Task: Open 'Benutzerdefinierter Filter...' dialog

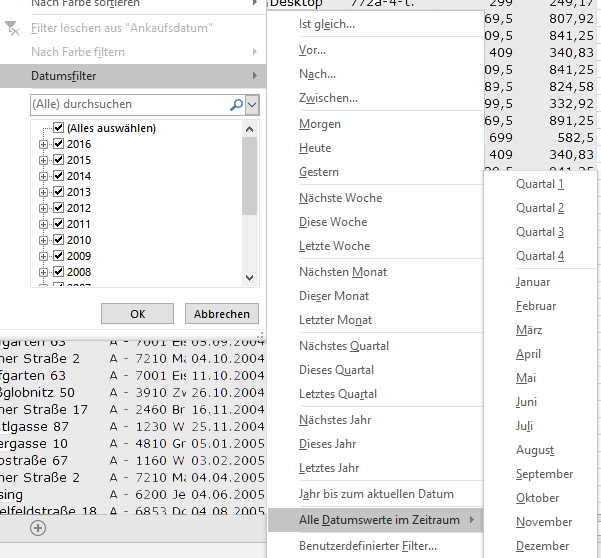Action: (x=368, y=546)
